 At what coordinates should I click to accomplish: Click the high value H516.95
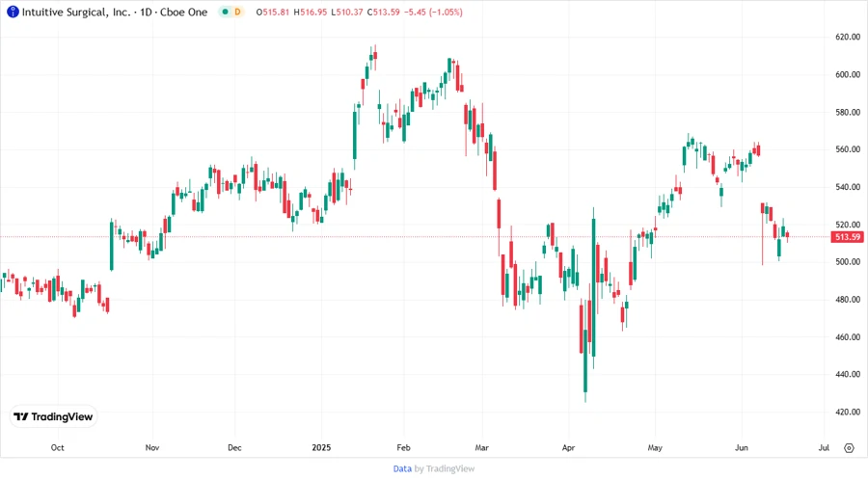tap(310, 13)
